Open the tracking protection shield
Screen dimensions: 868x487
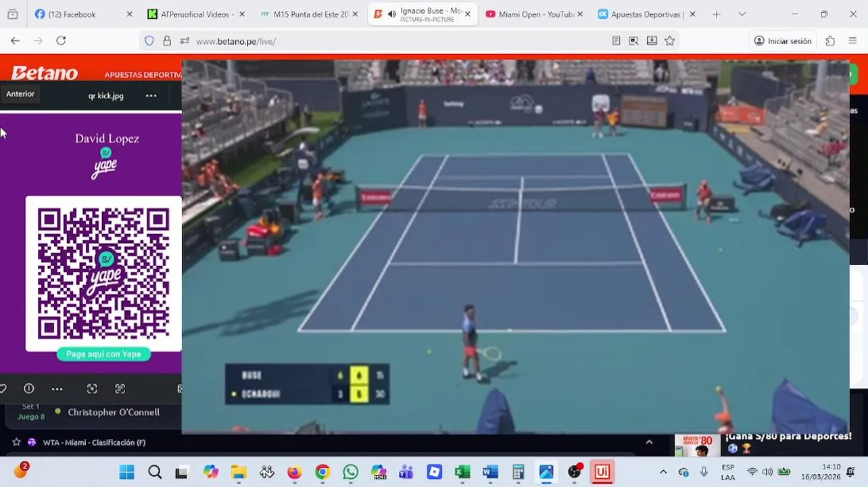point(149,41)
